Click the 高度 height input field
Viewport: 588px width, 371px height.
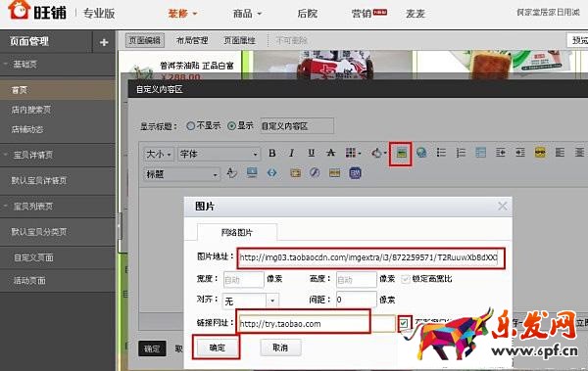[357, 280]
